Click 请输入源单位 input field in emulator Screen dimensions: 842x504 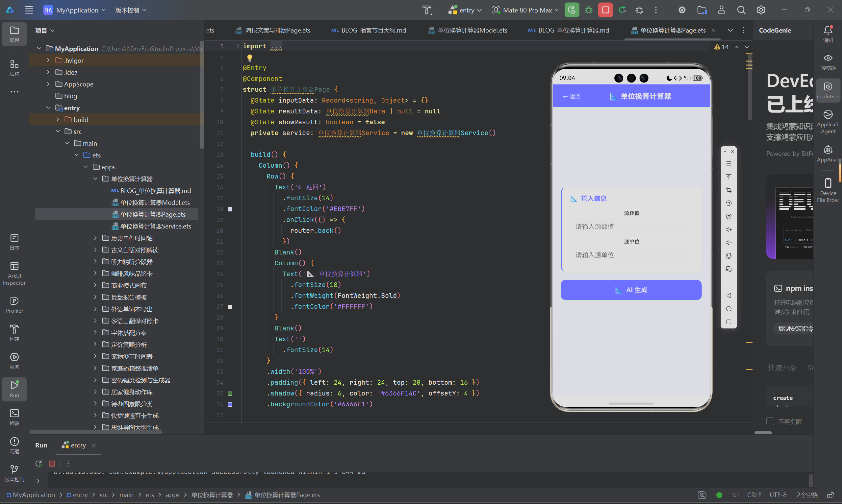[x=631, y=255]
